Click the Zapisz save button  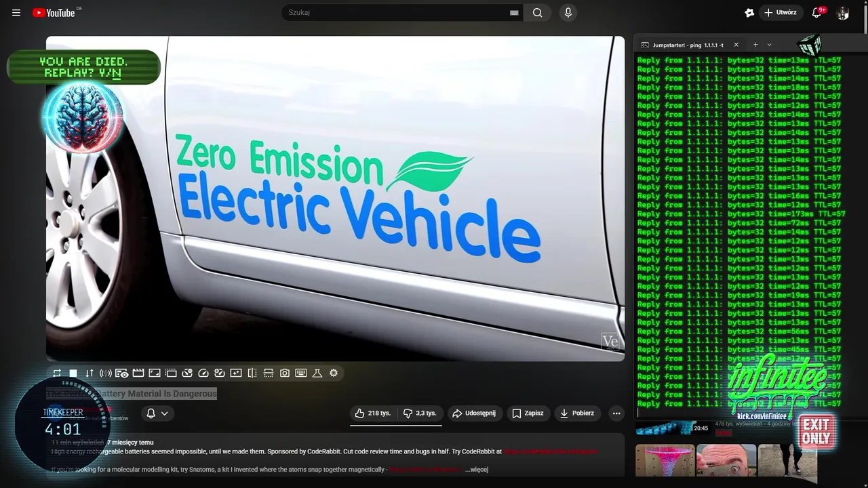(528, 413)
